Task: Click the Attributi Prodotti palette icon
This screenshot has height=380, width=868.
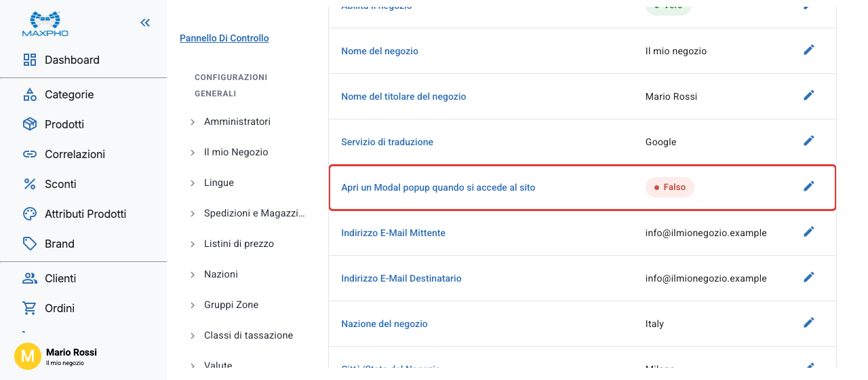Action: tap(30, 214)
